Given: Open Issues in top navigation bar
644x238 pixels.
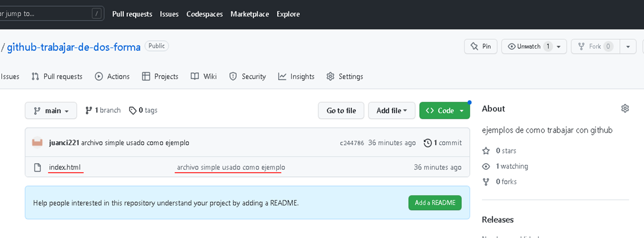Looking at the screenshot, I should click(x=169, y=14).
